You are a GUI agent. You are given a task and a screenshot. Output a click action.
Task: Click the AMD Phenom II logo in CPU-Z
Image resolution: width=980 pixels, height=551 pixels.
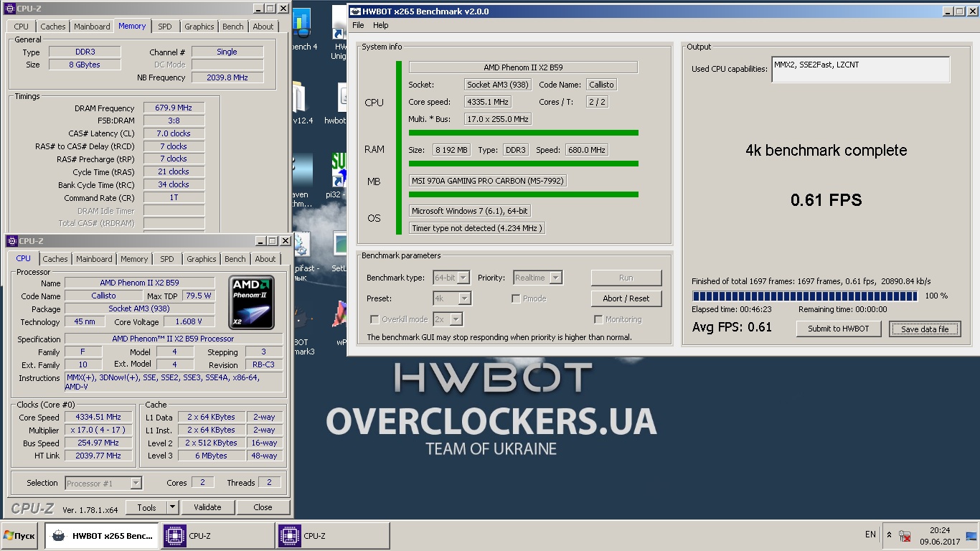pyautogui.click(x=253, y=302)
